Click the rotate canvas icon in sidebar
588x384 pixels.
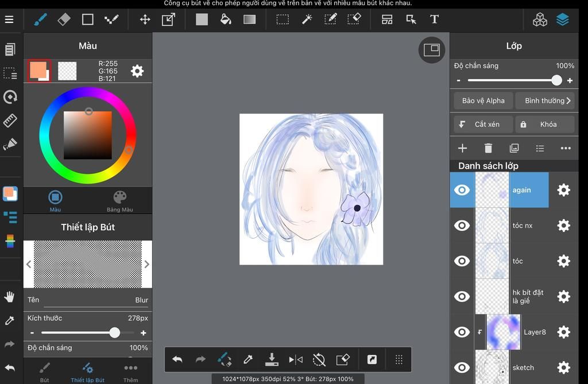(10, 97)
